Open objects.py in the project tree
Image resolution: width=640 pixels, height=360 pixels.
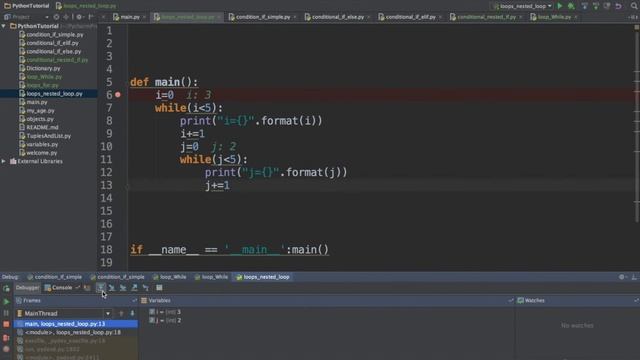40,119
